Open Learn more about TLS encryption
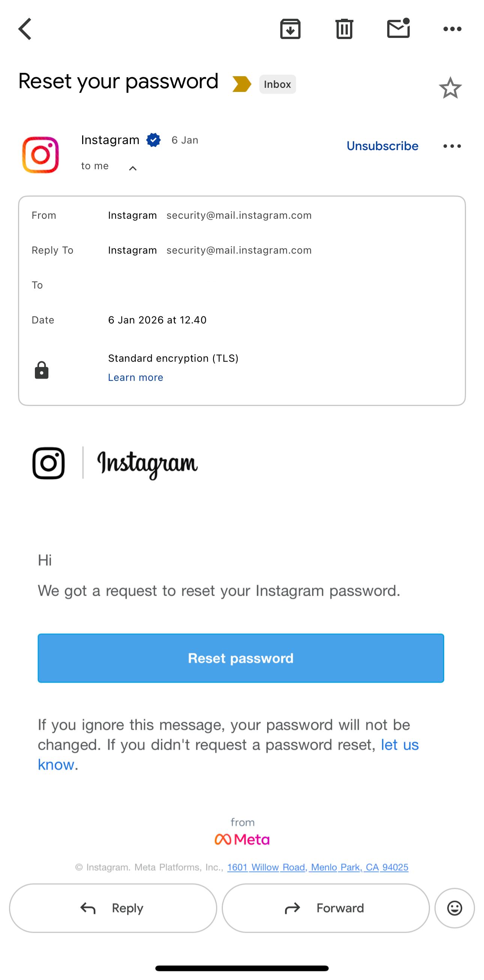484x980 pixels. point(135,377)
